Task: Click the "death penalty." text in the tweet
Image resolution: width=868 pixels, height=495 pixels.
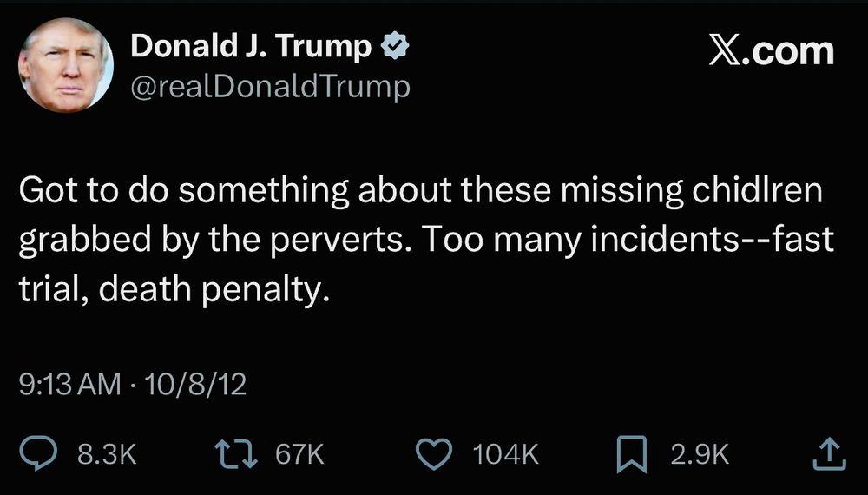Action: coord(214,289)
